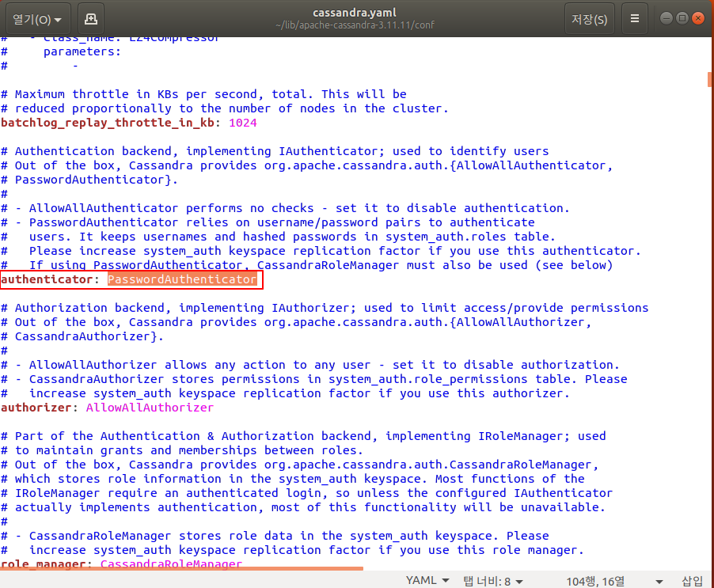714x588 pixels.
Task: Click the 'if you use this authorizer' line
Action: [285, 393]
